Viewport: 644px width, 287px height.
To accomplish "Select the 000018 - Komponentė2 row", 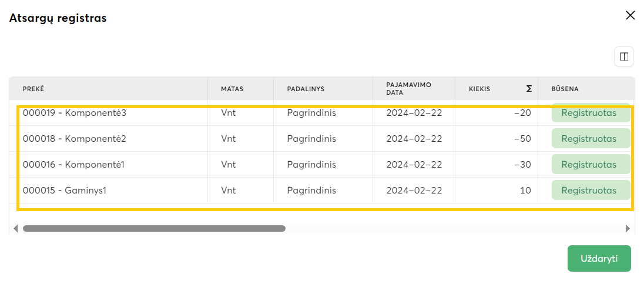I will tap(75, 139).
